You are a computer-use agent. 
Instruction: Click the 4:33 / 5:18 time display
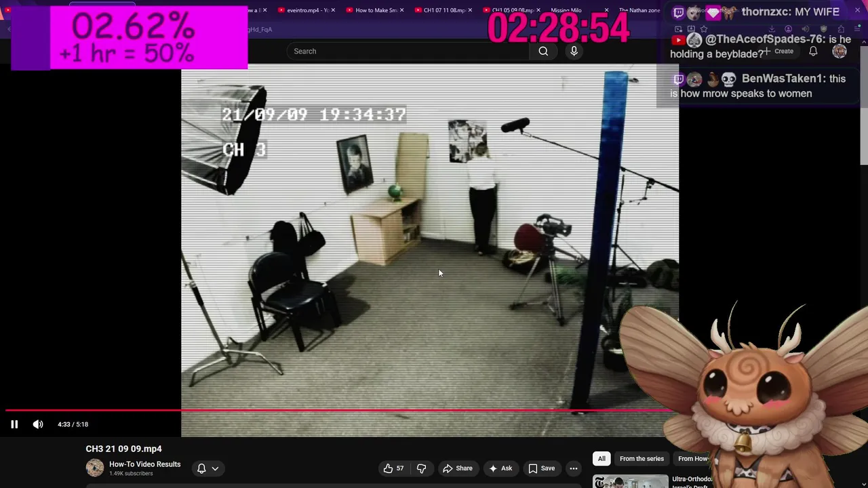(73, 424)
